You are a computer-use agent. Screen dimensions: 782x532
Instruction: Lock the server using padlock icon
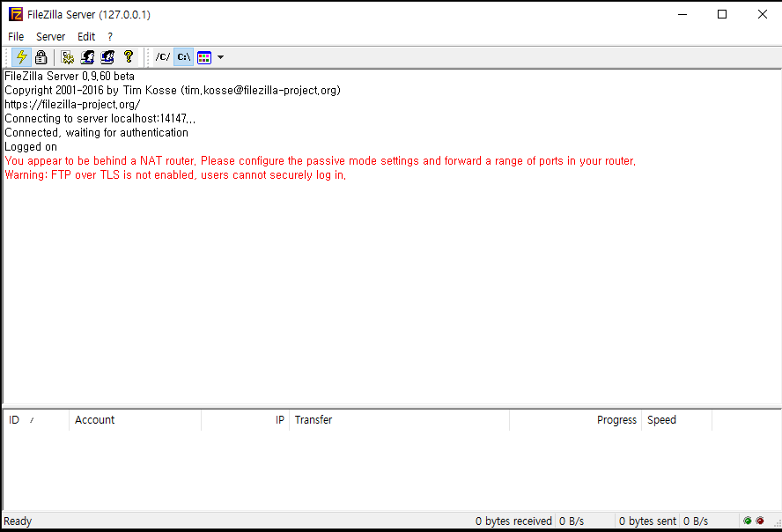[x=41, y=57]
